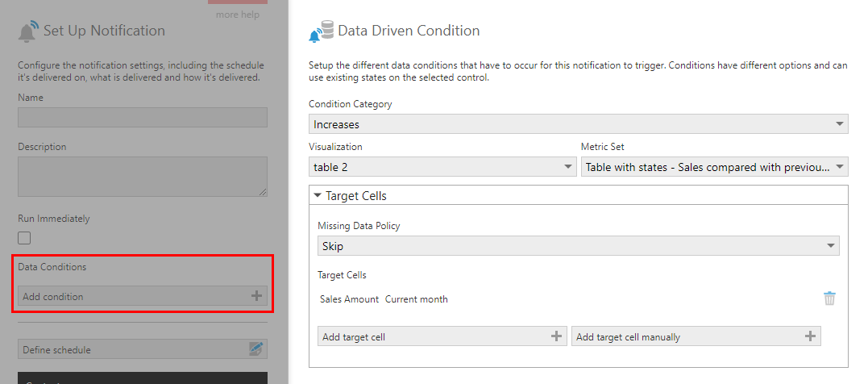
Task: Collapse the Target Cells section
Action: 318,195
